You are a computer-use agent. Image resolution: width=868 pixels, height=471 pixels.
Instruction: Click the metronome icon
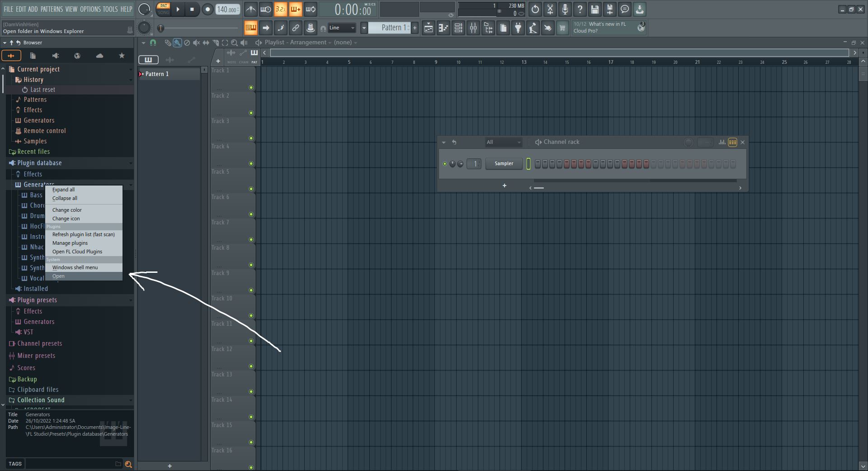[x=250, y=9]
